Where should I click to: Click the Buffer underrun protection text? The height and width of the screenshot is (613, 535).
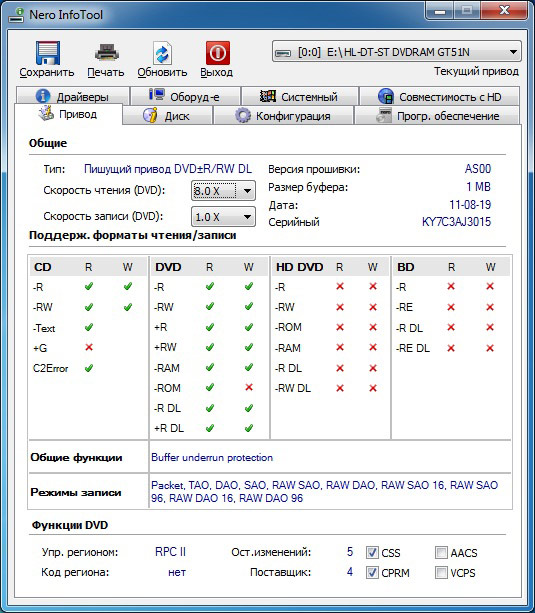point(212,457)
